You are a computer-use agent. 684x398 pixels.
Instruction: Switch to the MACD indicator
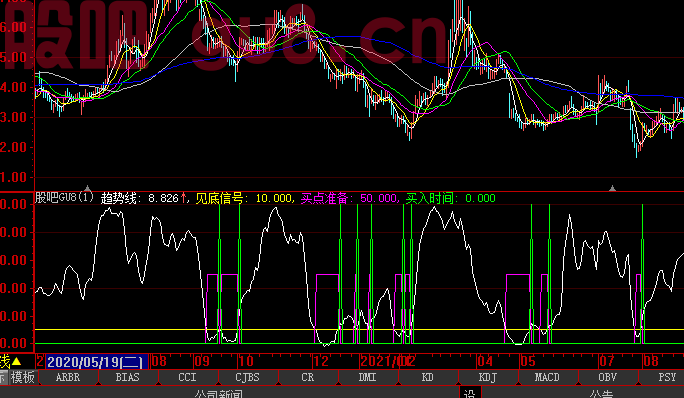547,377
